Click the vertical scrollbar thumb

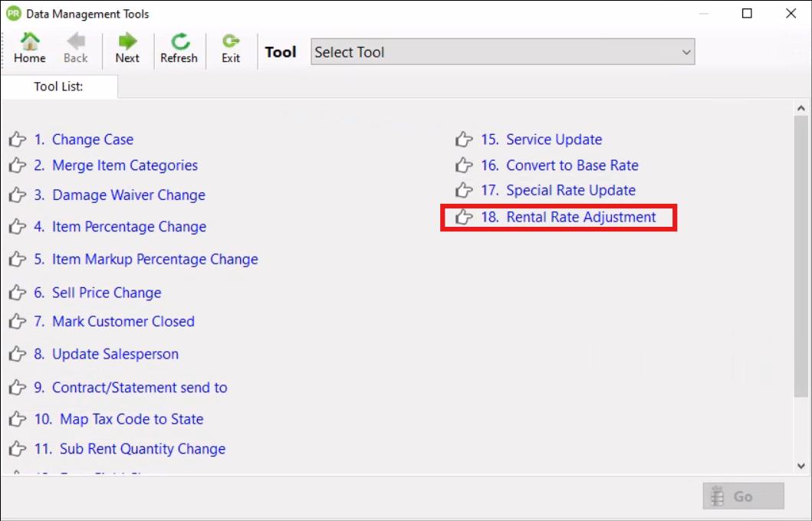pos(801,253)
